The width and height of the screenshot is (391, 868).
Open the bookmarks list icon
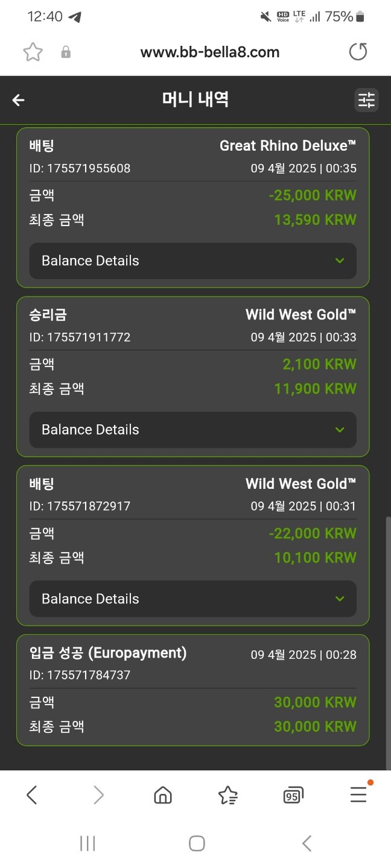pos(227,796)
